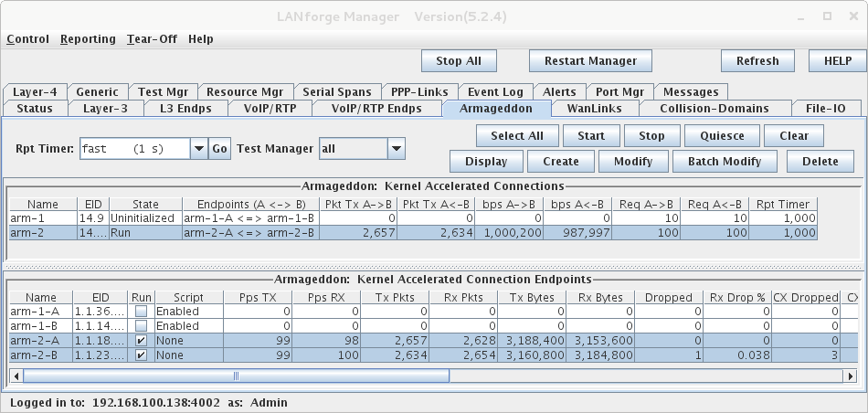Select the arm-2 connection row
Image resolution: width=868 pixels, height=413 pixels.
pos(413,233)
